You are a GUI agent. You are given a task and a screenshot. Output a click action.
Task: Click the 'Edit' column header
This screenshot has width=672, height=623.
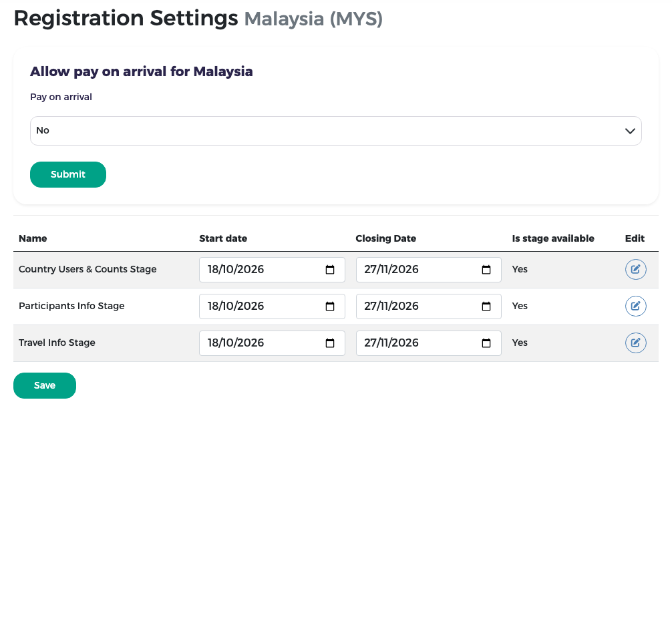[635, 238]
